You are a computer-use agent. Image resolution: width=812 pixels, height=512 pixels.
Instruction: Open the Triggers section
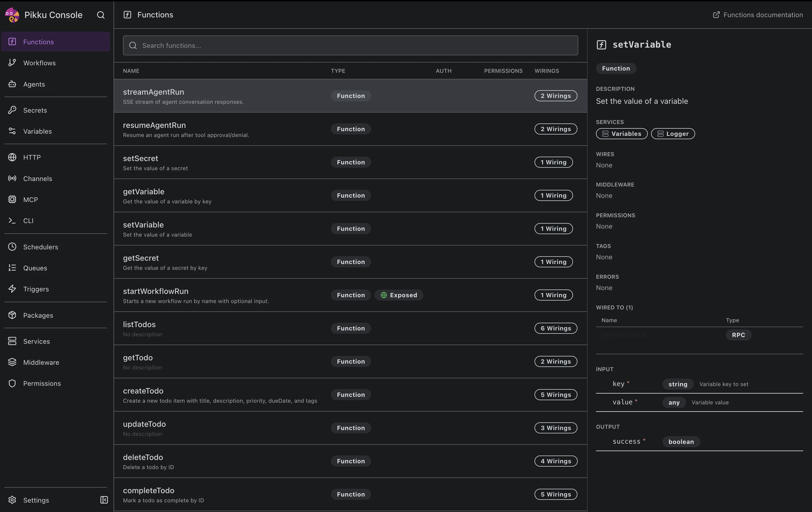(35, 289)
